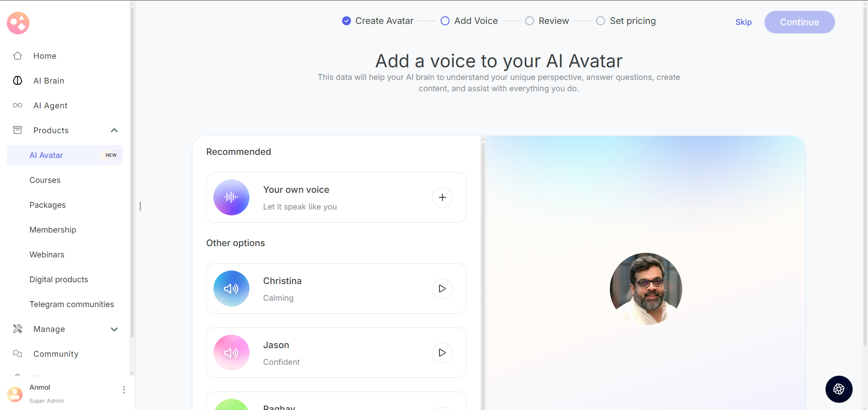The image size is (868, 410).
Task: Open Membership in the Products menu
Action: 52,230
